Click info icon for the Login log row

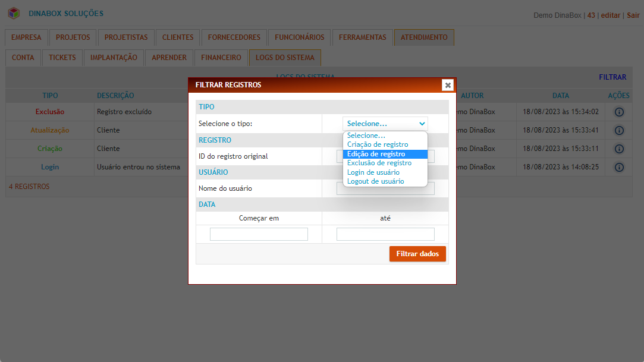[x=618, y=167]
